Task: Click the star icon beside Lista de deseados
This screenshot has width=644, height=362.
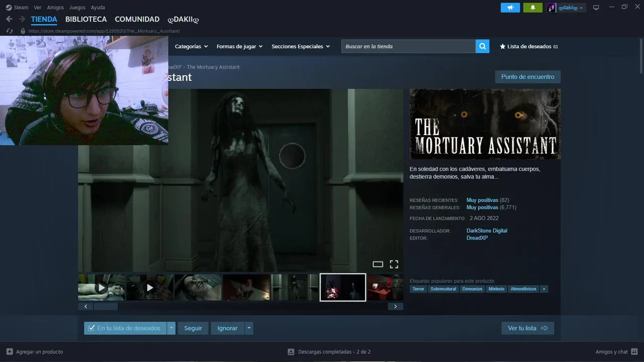Action: click(x=502, y=46)
